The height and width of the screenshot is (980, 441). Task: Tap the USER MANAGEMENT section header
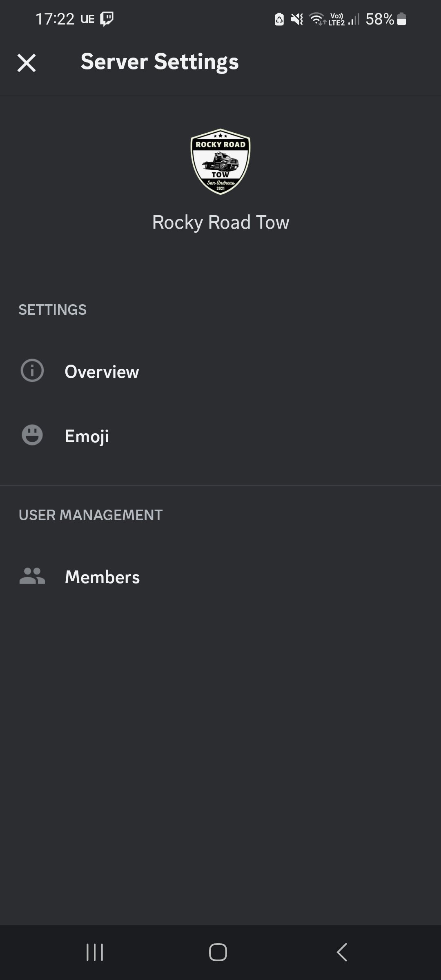91,515
